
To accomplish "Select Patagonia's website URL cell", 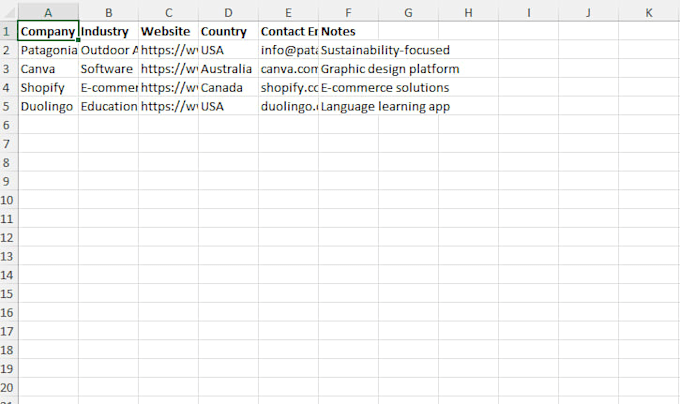I will (x=168, y=50).
